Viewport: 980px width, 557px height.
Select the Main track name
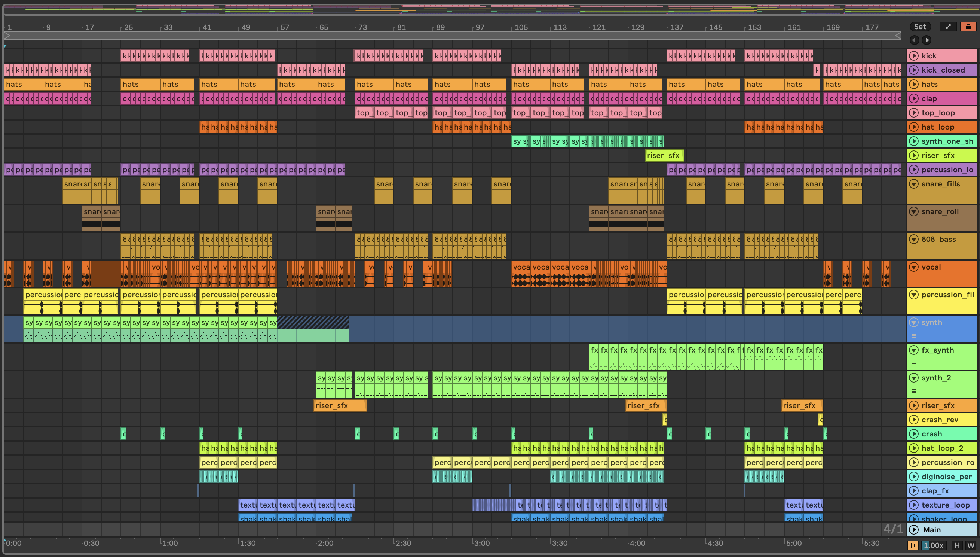click(x=932, y=529)
